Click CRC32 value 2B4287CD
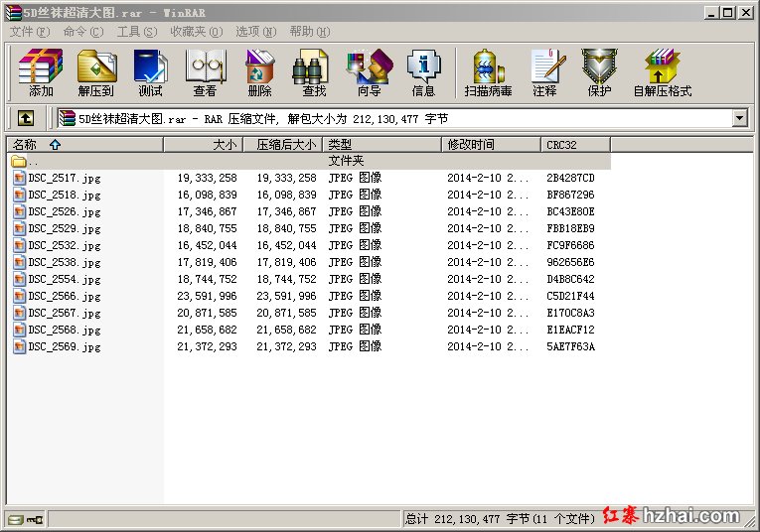Viewport: 760px width, 532px height. [570, 178]
